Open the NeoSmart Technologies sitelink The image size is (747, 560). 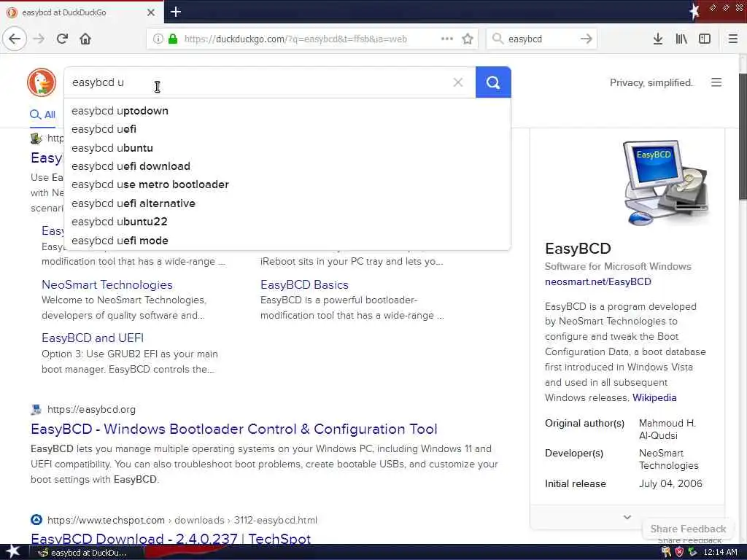click(x=107, y=285)
